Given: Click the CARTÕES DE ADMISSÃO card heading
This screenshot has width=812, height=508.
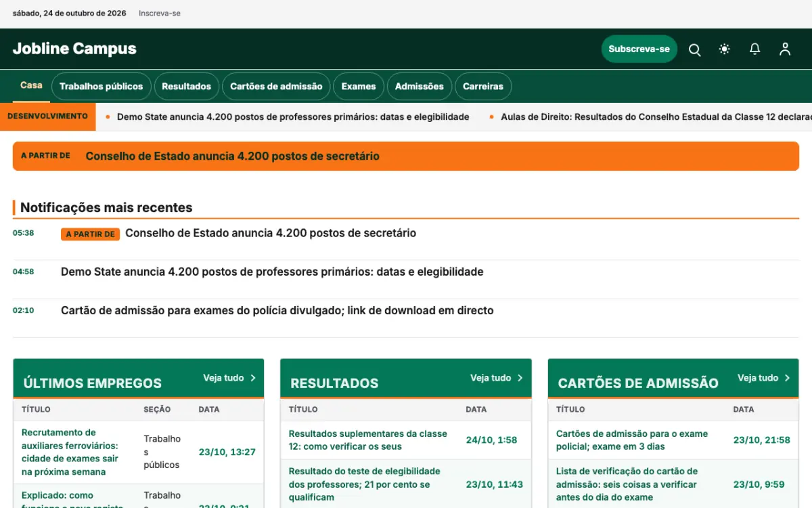Looking at the screenshot, I should [638, 383].
